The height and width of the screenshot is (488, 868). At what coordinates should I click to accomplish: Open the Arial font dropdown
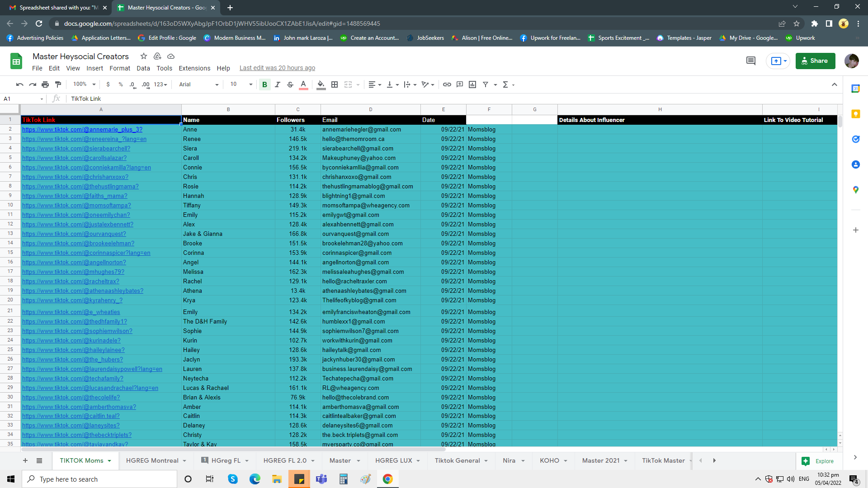[x=198, y=84]
